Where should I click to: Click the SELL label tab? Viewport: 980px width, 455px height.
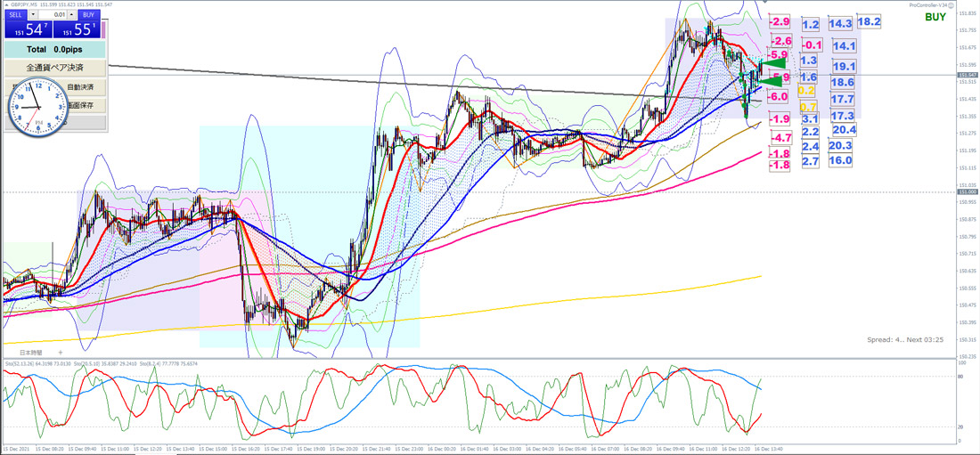point(16,14)
